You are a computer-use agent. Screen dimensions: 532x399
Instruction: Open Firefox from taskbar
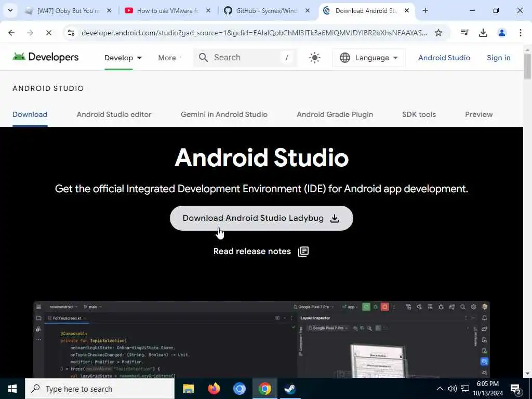(x=214, y=389)
